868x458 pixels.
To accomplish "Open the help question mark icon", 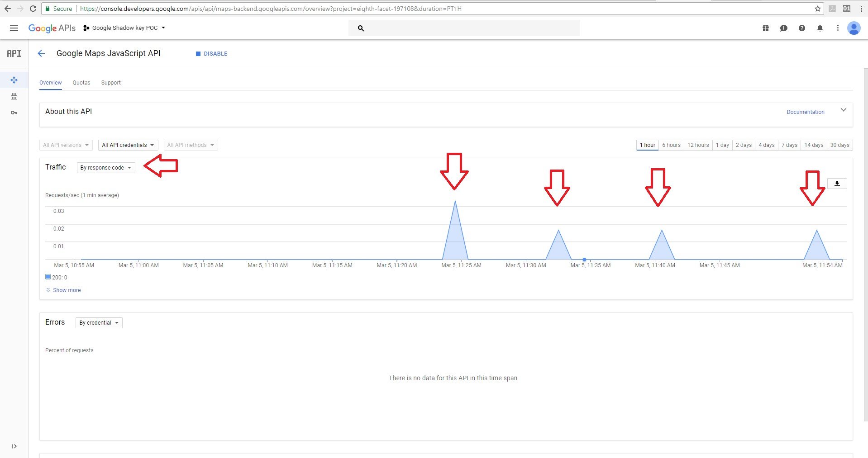I will pyautogui.click(x=802, y=28).
